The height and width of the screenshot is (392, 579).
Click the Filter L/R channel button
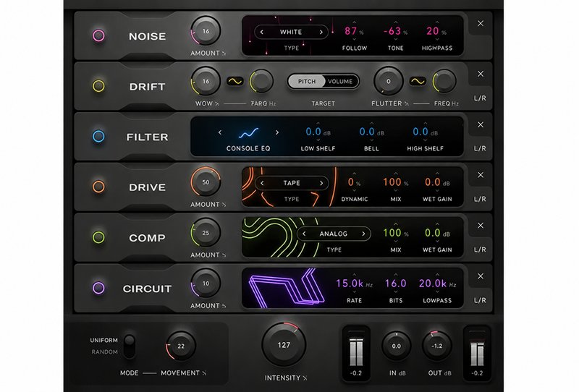[480, 148]
